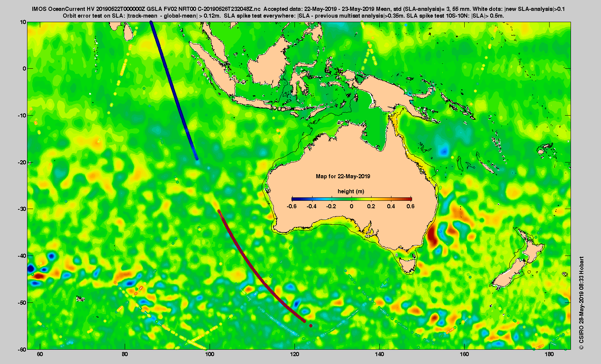Click the y-axis label '10'
The height and width of the screenshot is (364, 601).
coord(23,22)
